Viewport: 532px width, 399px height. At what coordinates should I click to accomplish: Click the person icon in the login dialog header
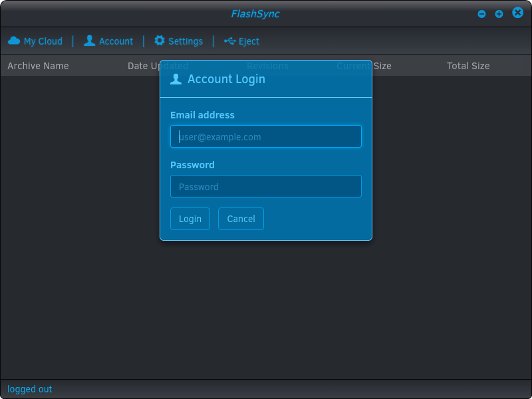[x=176, y=78]
